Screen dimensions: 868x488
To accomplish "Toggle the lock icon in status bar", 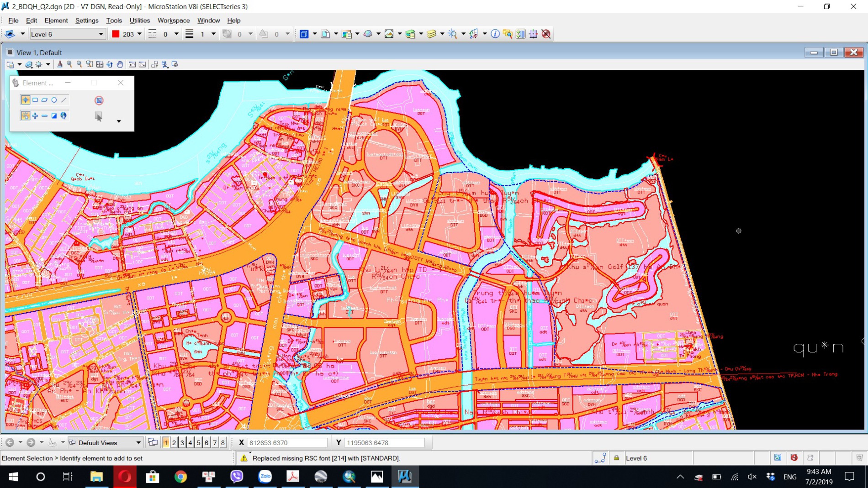I will coord(616,458).
